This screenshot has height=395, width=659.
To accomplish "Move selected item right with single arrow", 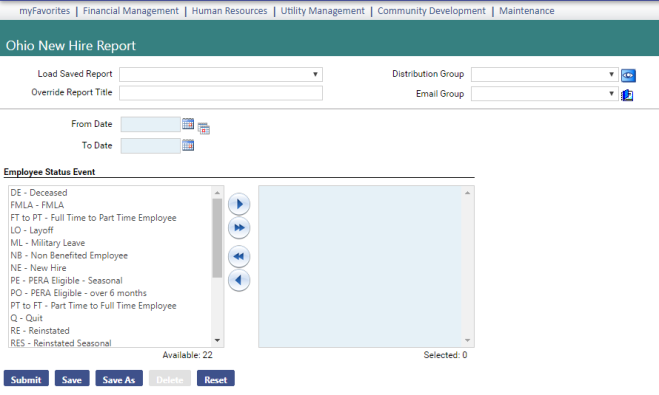I will (x=239, y=204).
